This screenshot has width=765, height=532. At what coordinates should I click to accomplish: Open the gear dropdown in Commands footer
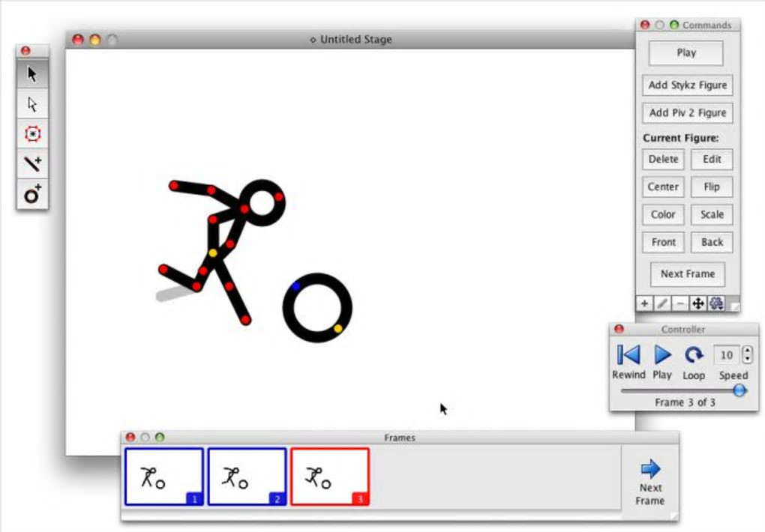[716, 303]
